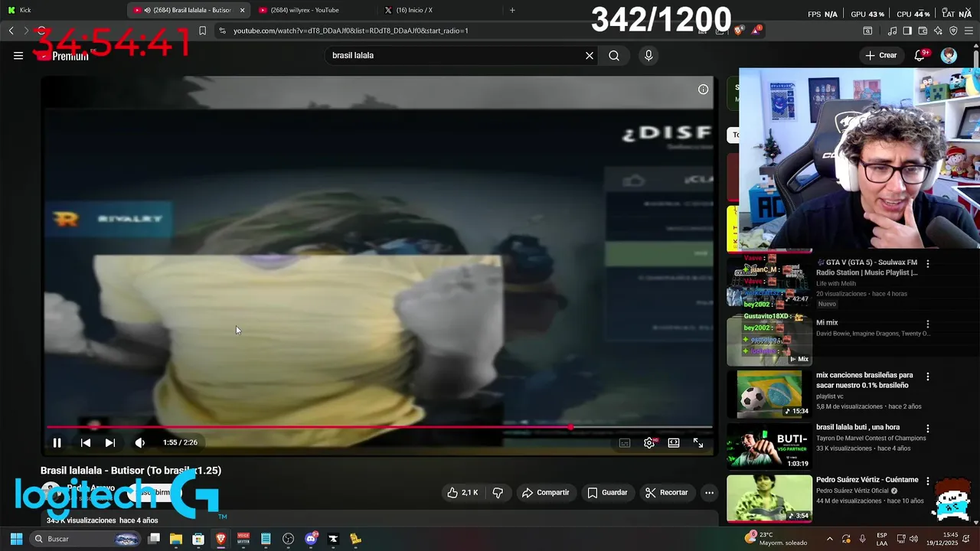Image resolution: width=980 pixels, height=551 pixels.
Task: Like the video with 2,1 K likes
Action: pos(462,492)
